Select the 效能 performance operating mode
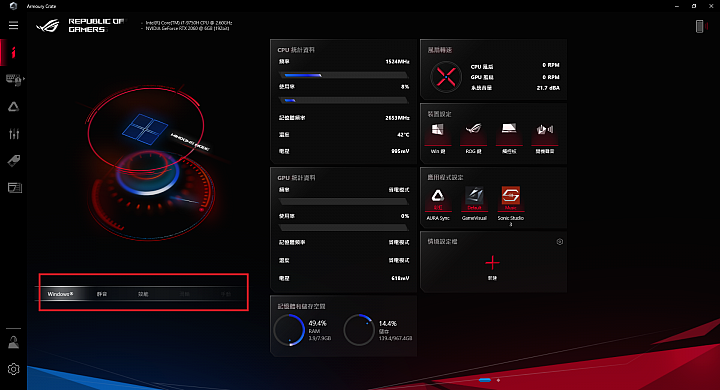Viewport: 720px width, 390px height. [x=143, y=294]
